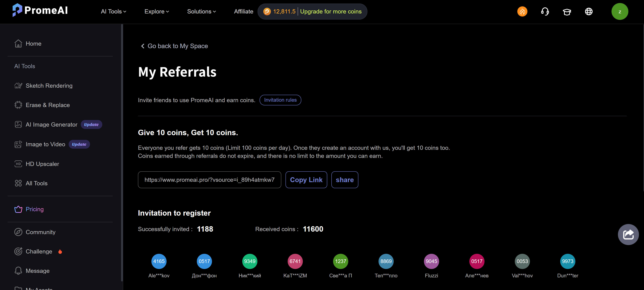644x290 pixels.
Task: Open the All Tools panel
Action: (x=37, y=183)
